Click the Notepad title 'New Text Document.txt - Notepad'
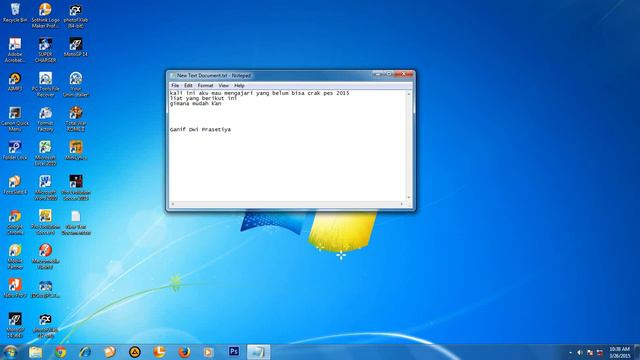Viewport: 640px width, 360px height. pos(214,76)
